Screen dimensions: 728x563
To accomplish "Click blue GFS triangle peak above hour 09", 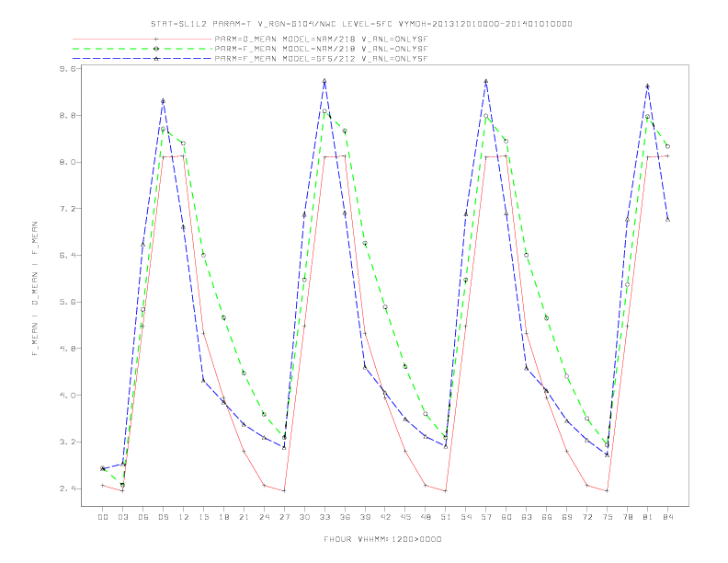I will (163, 101).
